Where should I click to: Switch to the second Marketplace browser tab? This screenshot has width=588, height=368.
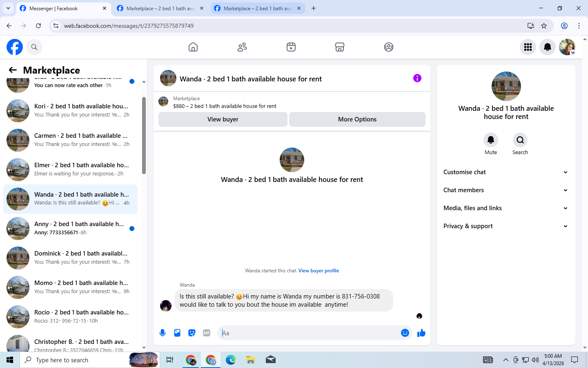160,9
